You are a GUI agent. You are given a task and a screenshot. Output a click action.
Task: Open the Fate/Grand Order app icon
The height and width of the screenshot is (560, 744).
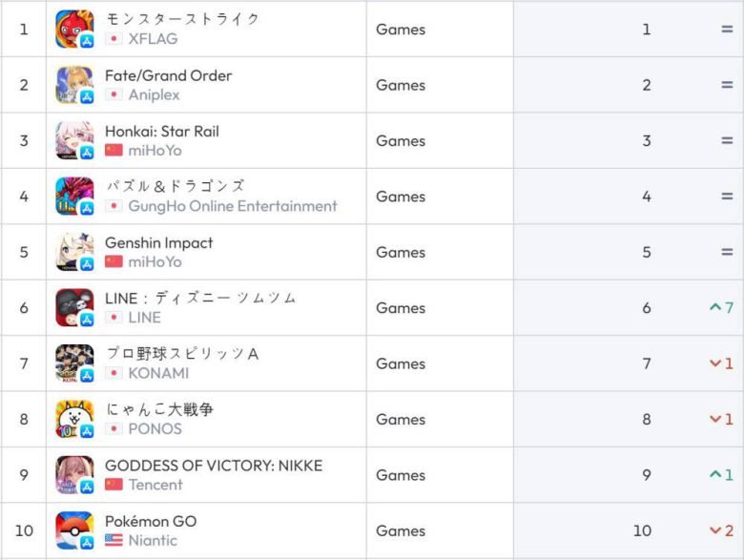[x=74, y=85]
